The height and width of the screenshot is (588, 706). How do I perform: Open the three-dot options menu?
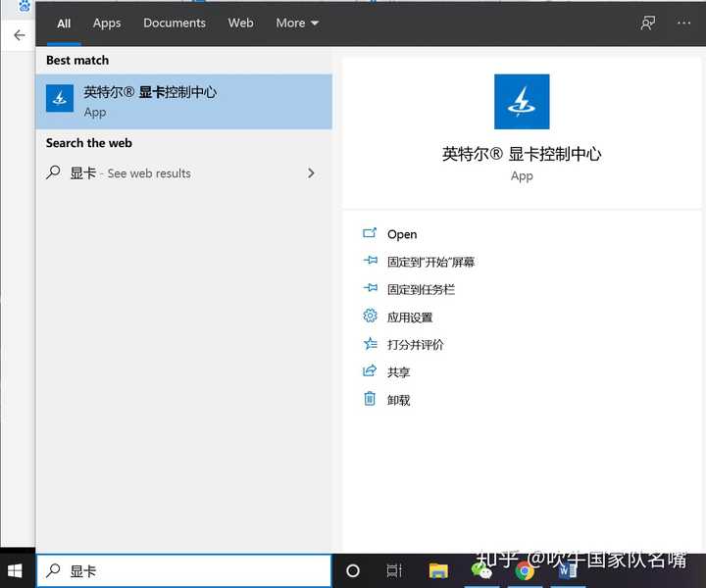pyautogui.click(x=683, y=23)
